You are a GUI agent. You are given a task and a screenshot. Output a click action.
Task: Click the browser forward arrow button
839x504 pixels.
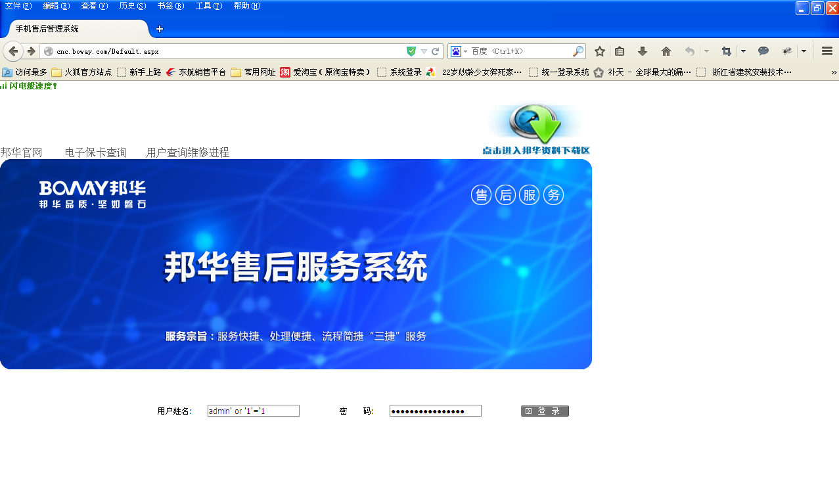(31, 51)
